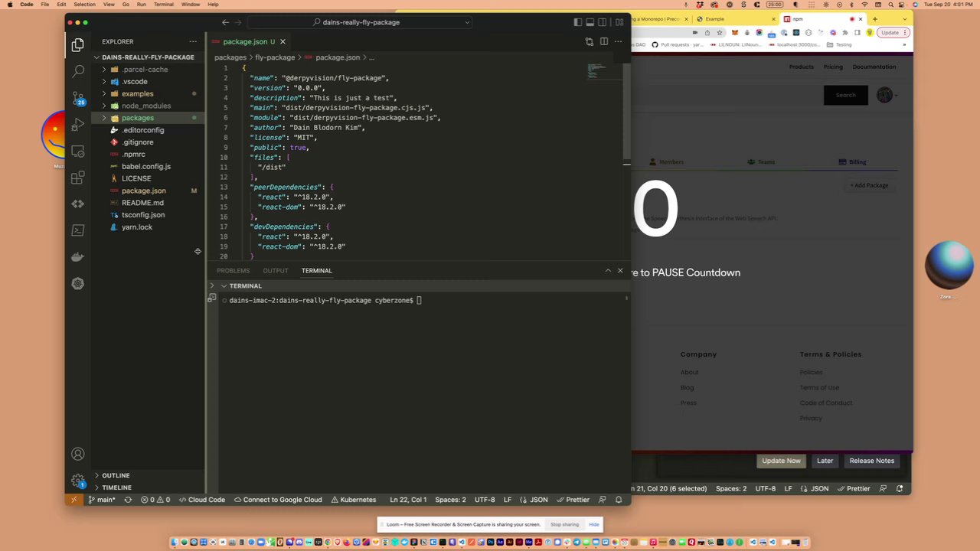980x551 pixels.
Task: Open yarn.lock in the Explorer
Action: point(136,227)
